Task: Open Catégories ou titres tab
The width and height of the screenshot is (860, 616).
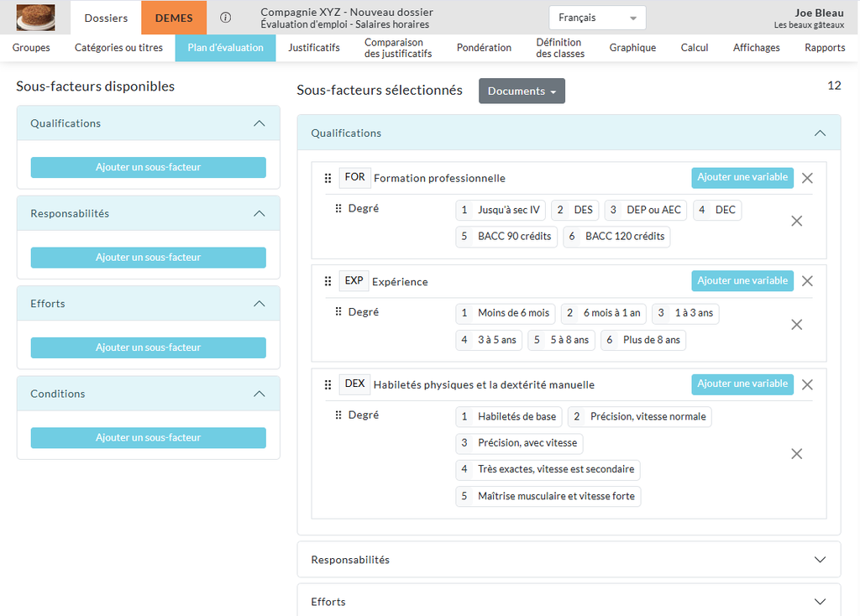Action: point(118,48)
